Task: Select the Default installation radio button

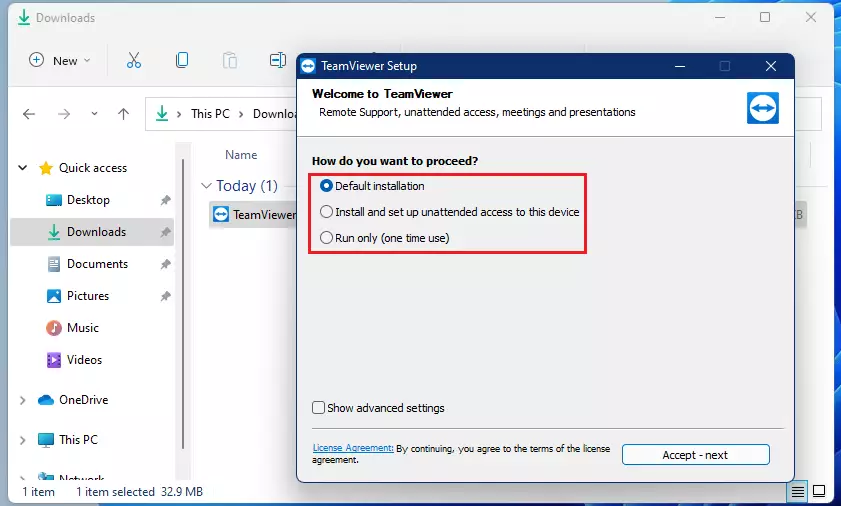Action: (326, 186)
